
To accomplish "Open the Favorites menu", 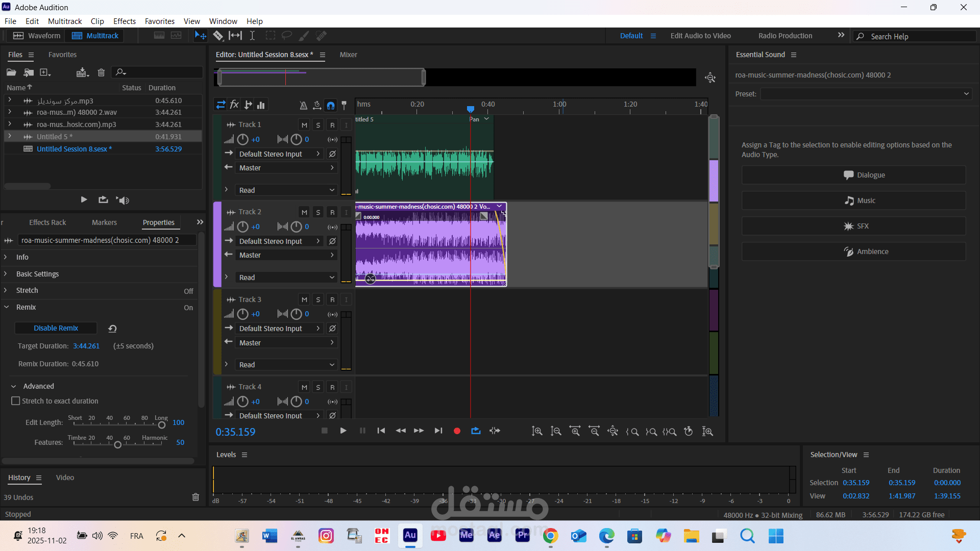I will (x=160, y=21).
